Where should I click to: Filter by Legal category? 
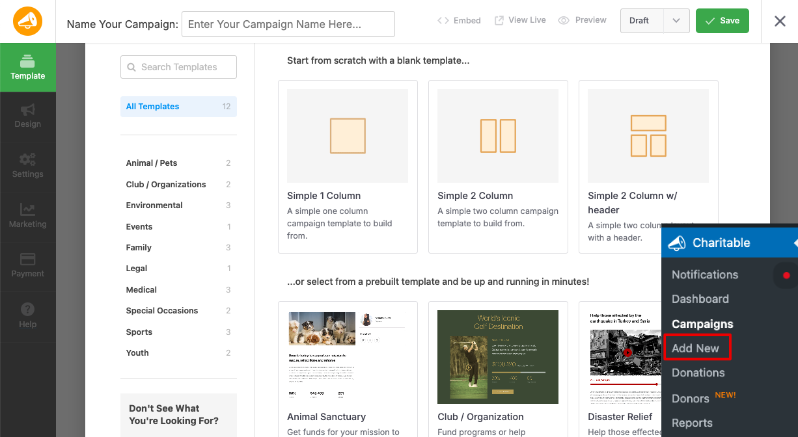[179, 268]
